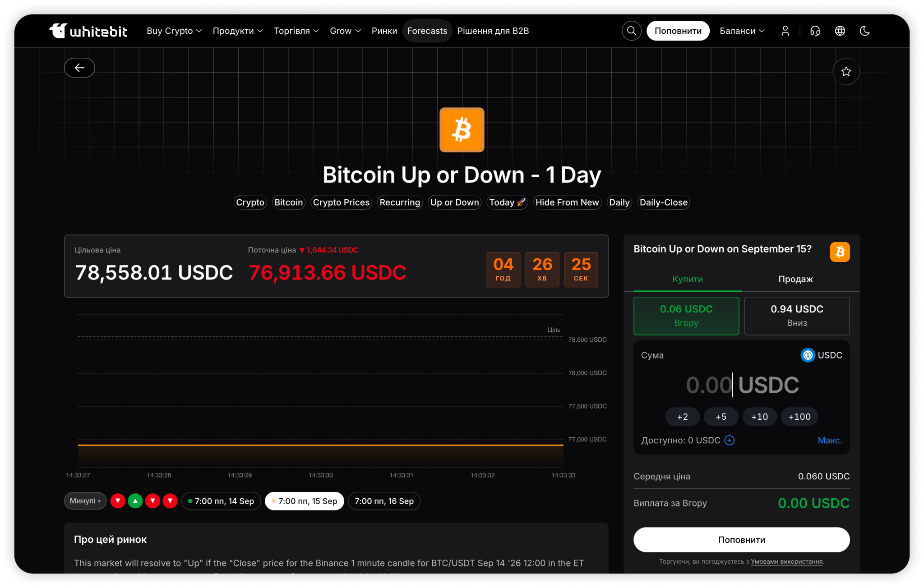The width and height of the screenshot is (924, 588).
Task: Go back using the arrow button
Action: click(x=79, y=68)
